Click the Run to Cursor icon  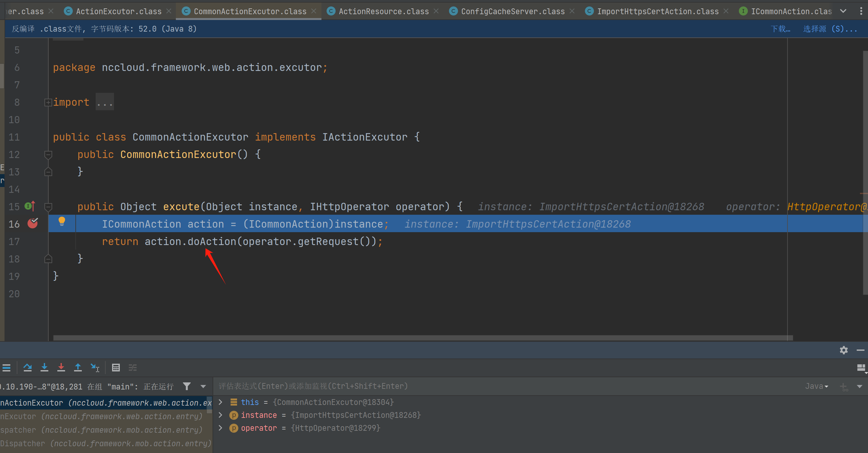(95, 367)
